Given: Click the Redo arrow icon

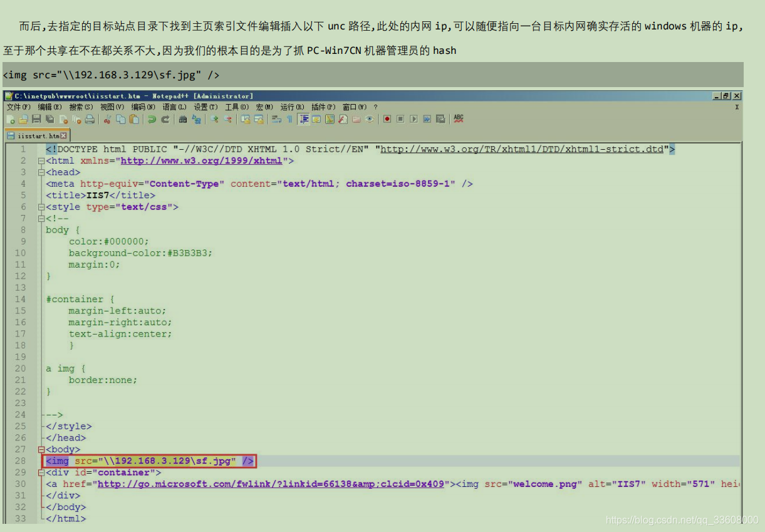Looking at the screenshot, I should coord(165,119).
